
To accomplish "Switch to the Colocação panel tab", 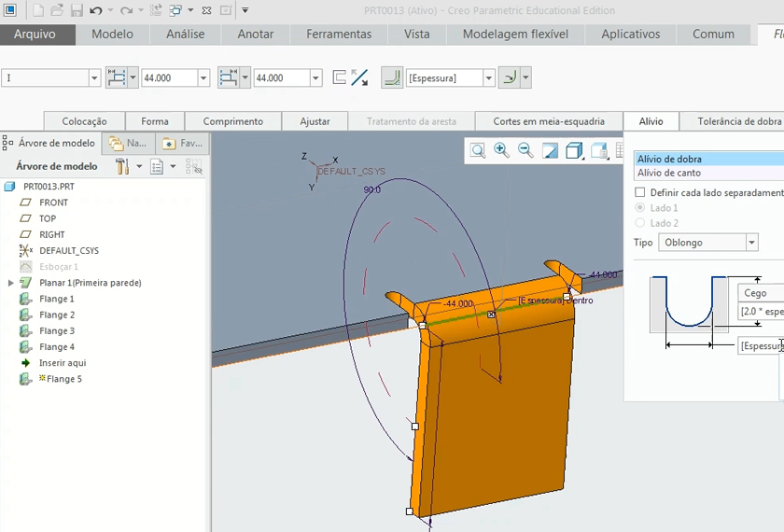I will [84, 121].
